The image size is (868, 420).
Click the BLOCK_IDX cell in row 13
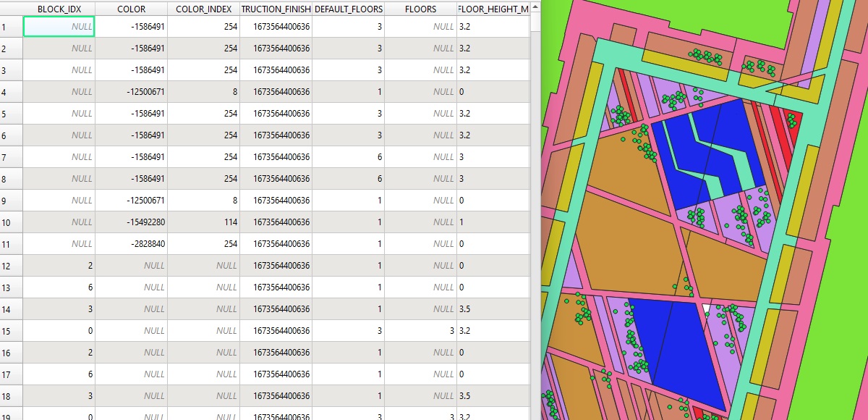coord(59,287)
